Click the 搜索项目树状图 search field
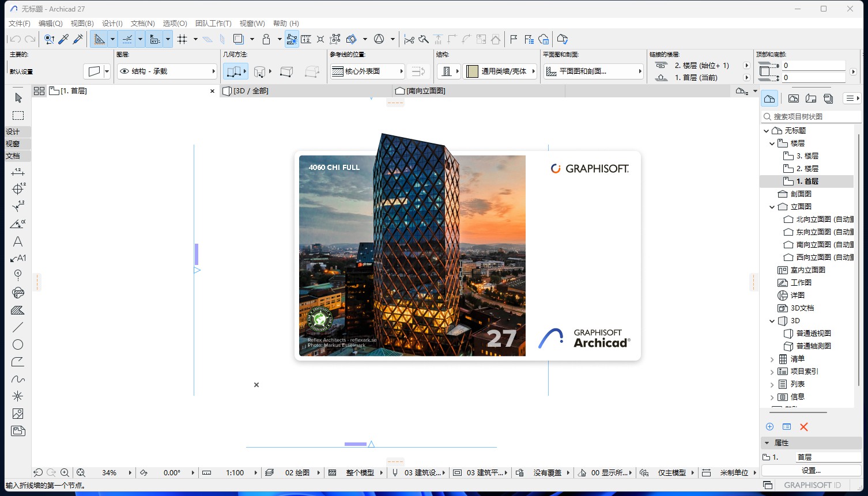 812,116
